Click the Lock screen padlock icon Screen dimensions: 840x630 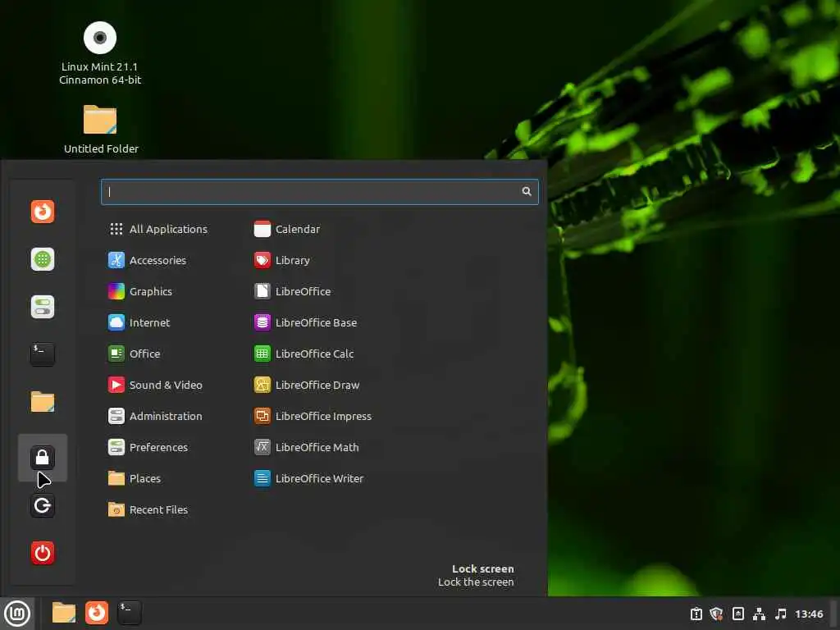point(43,458)
